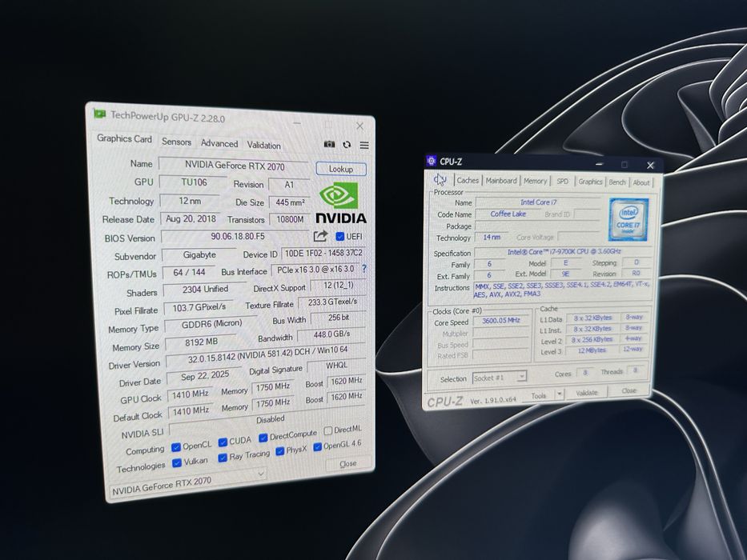Toggle the PhysX checkbox
747x560 pixels.
[x=279, y=450]
